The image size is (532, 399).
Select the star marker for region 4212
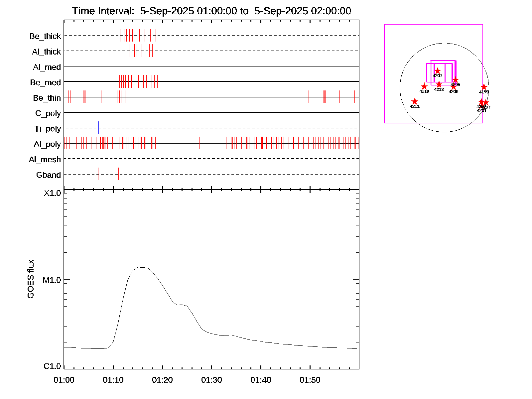point(439,84)
